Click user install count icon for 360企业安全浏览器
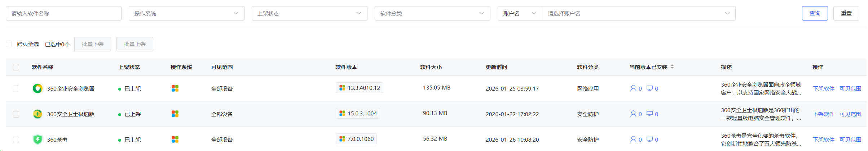 tap(633, 88)
